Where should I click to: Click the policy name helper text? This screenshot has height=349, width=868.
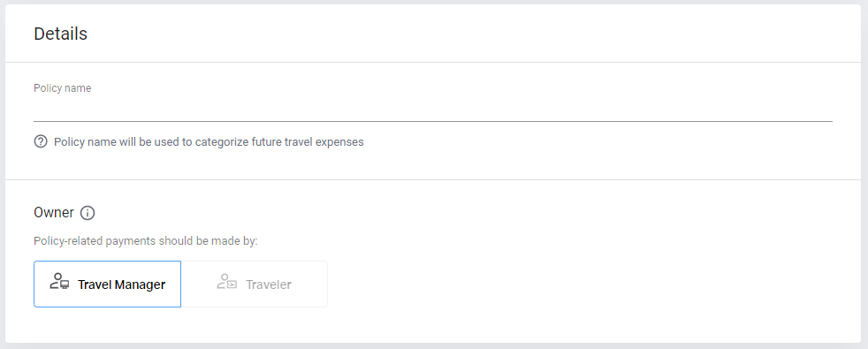[209, 141]
